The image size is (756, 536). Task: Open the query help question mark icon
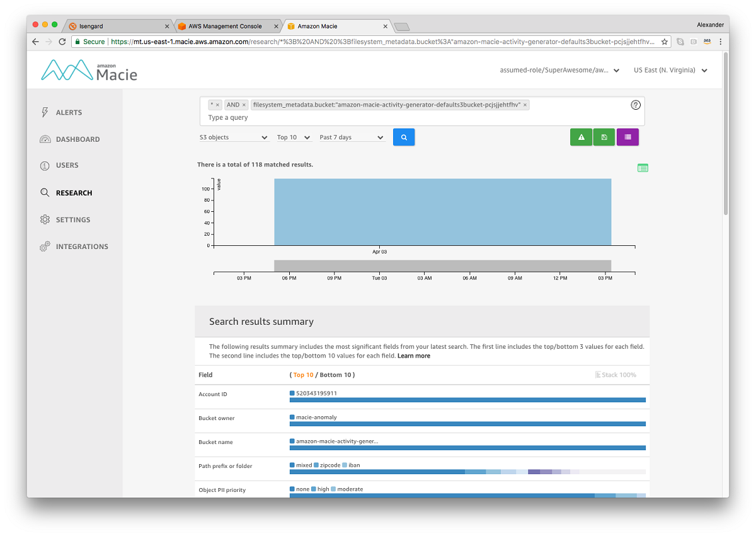click(635, 105)
